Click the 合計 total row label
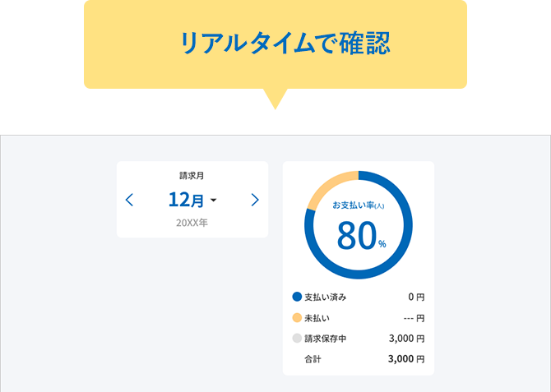This screenshot has width=551, height=392. [313, 359]
